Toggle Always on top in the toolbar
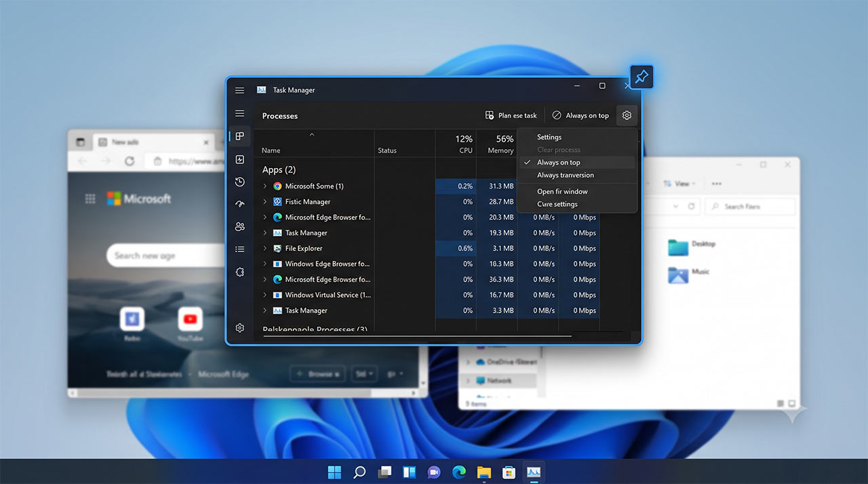The height and width of the screenshot is (484, 868). point(580,115)
